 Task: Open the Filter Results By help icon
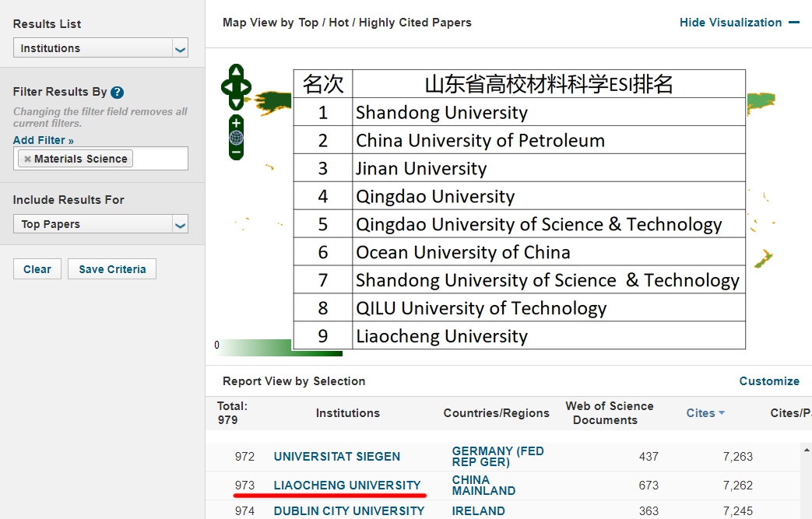click(117, 93)
